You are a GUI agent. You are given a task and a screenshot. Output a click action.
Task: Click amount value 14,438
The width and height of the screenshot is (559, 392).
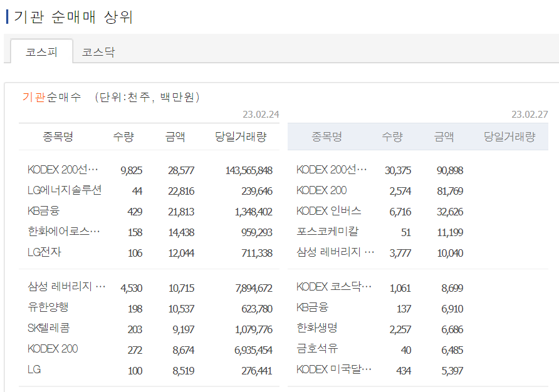[181, 233]
